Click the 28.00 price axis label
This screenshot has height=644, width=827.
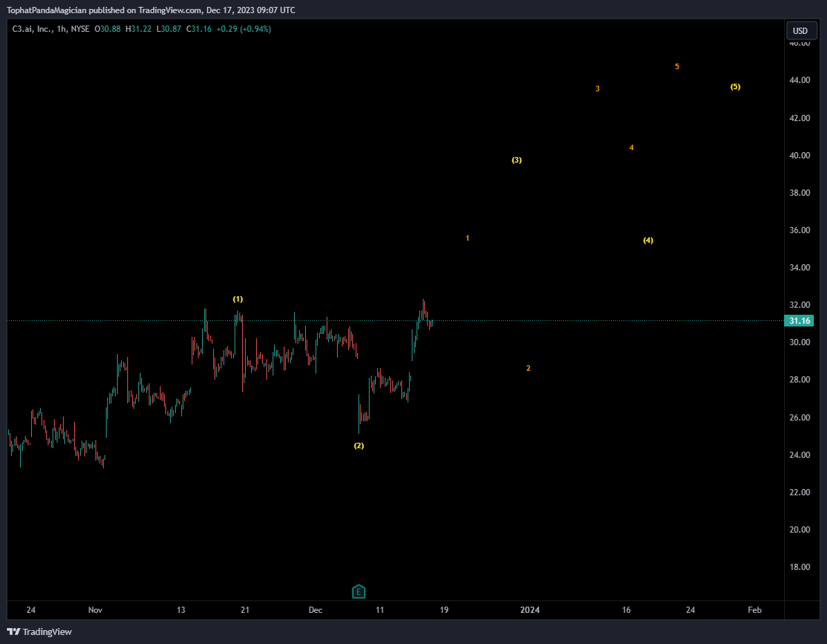[x=799, y=380]
